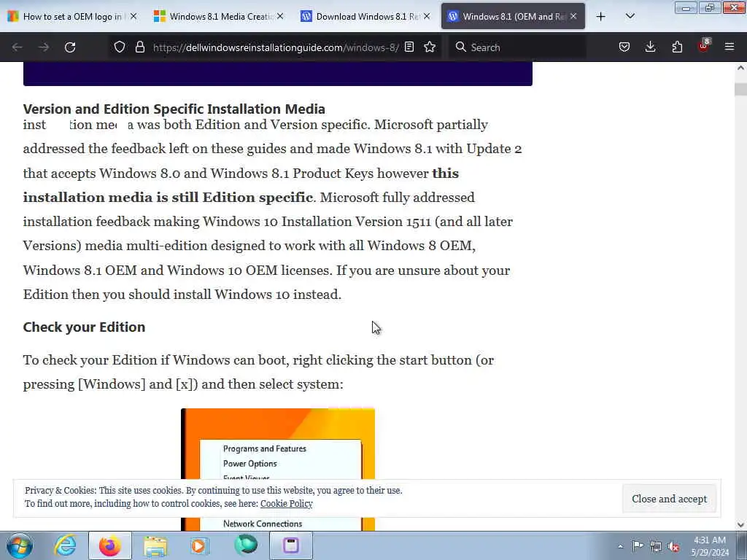
Task: Click the page scrollbar down arrow
Action: [740, 525]
